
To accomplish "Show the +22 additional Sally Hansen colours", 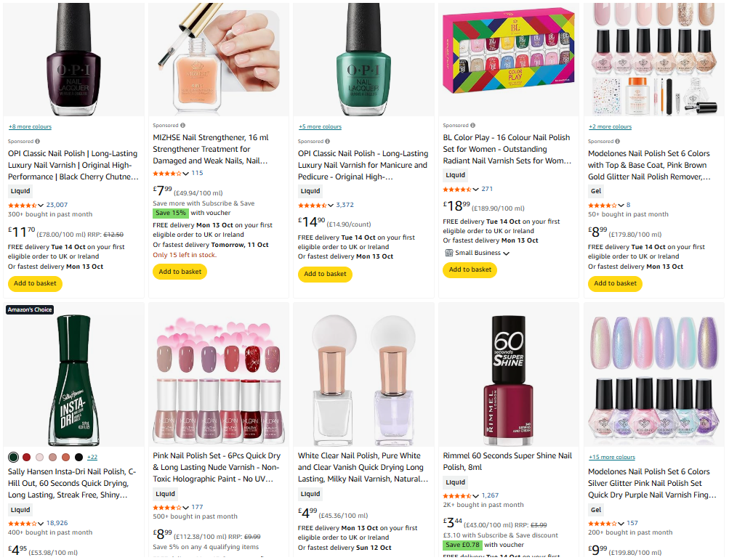I will pyautogui.click(x=92, y=457).
